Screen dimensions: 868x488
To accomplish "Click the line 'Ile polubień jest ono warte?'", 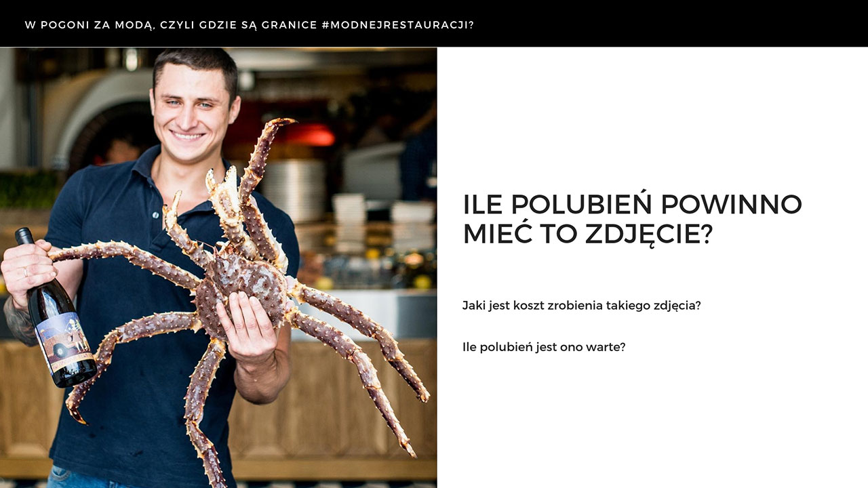I will tap(544, 347).
